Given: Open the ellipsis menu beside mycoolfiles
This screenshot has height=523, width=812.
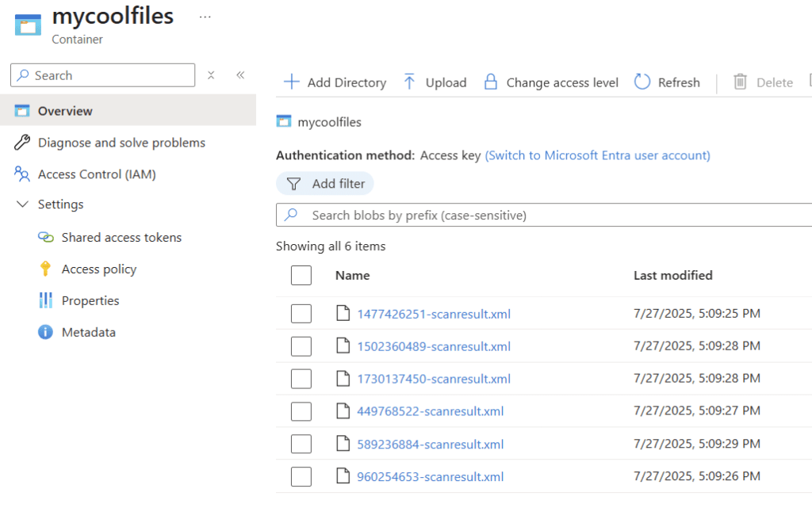Looking at the screenshot, I should 205,17.
